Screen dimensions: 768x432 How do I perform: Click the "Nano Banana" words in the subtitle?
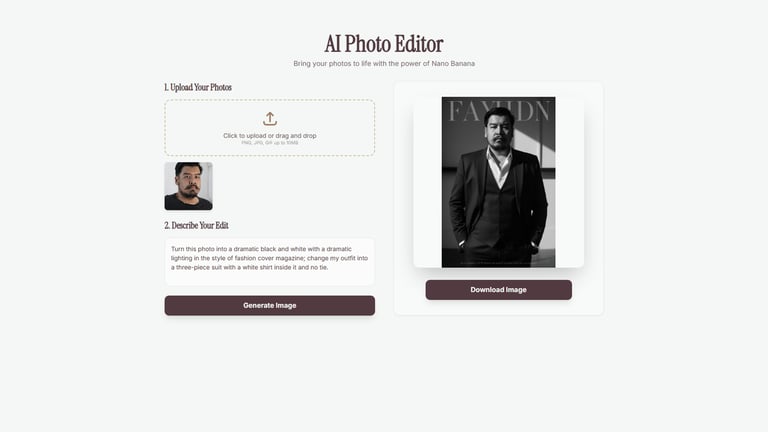[453, 64]
